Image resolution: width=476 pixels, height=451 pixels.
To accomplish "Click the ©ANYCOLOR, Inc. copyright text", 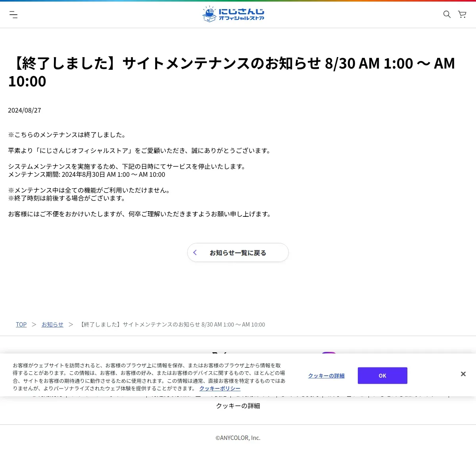I will (x=238, y=438).
